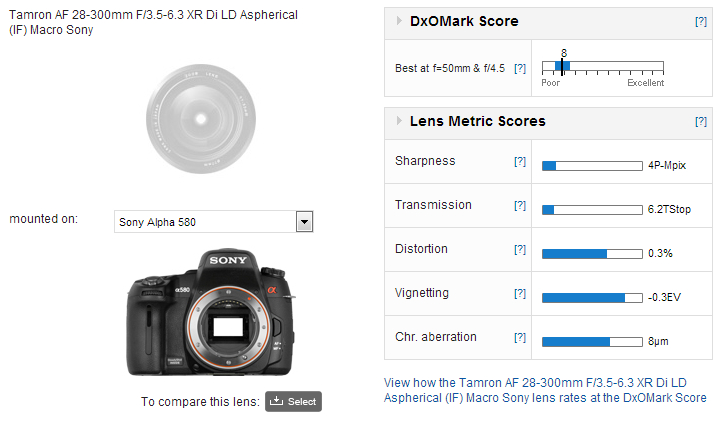Open the Vignetting help link
718x422 pixels.
coord(520,293)
